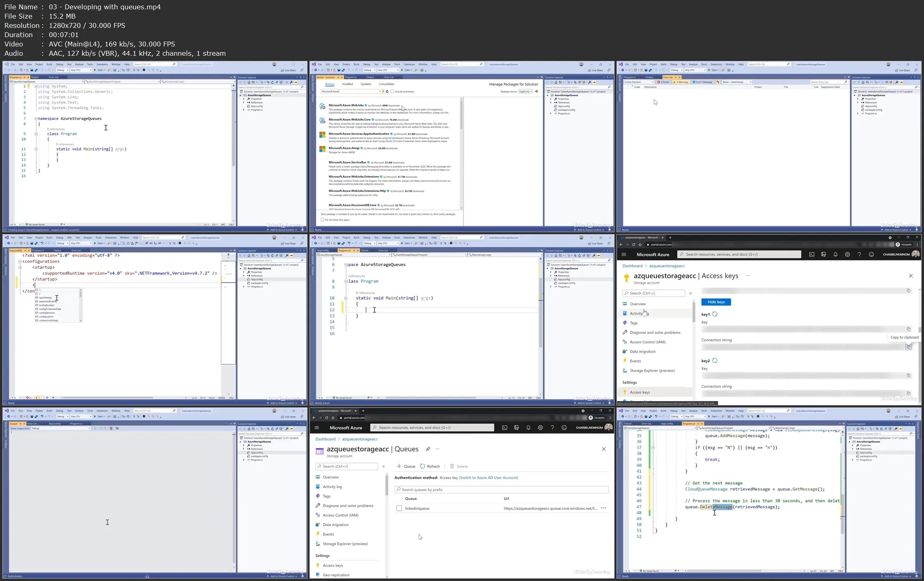Click Microsoft.Azure.WebJobs package icon
Image resolution: width=924 pixels, height=581 pixels.
click(x=322, y=107)
